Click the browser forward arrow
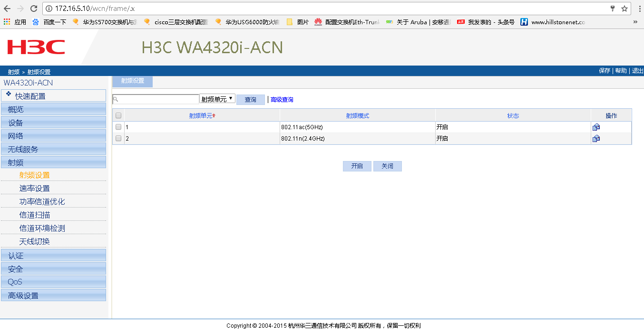Image resolution: width=644 pixels, height=332 pixels. (x=20, y=9)
